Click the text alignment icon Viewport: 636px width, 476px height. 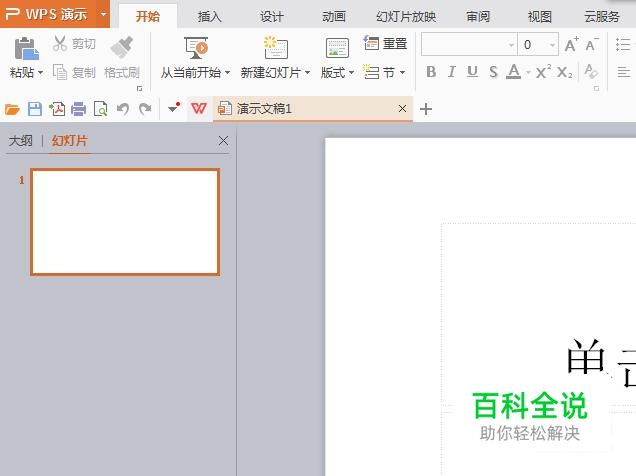click(623, 72)
